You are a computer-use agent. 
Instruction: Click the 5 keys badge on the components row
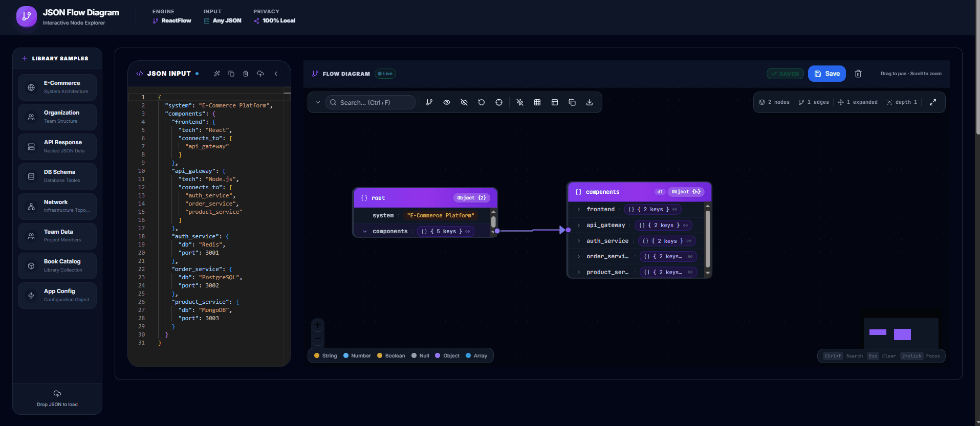pos(446,231)
